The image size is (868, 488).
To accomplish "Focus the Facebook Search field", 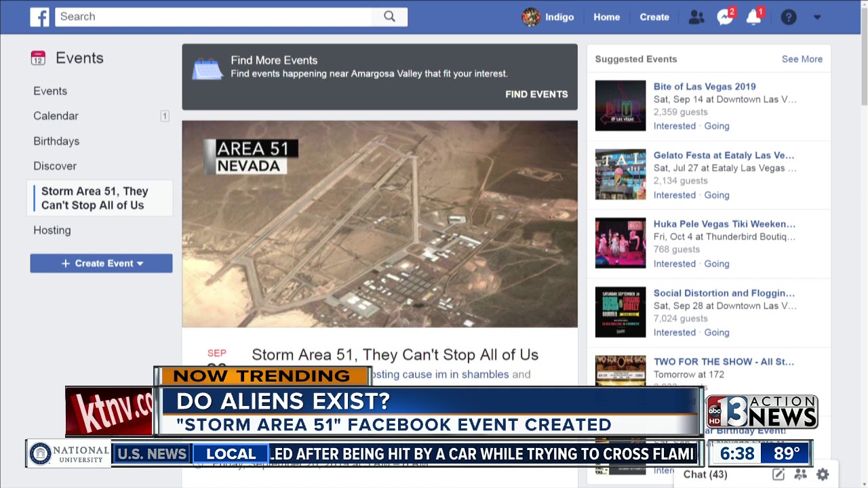I will click(x=214, y=17).
